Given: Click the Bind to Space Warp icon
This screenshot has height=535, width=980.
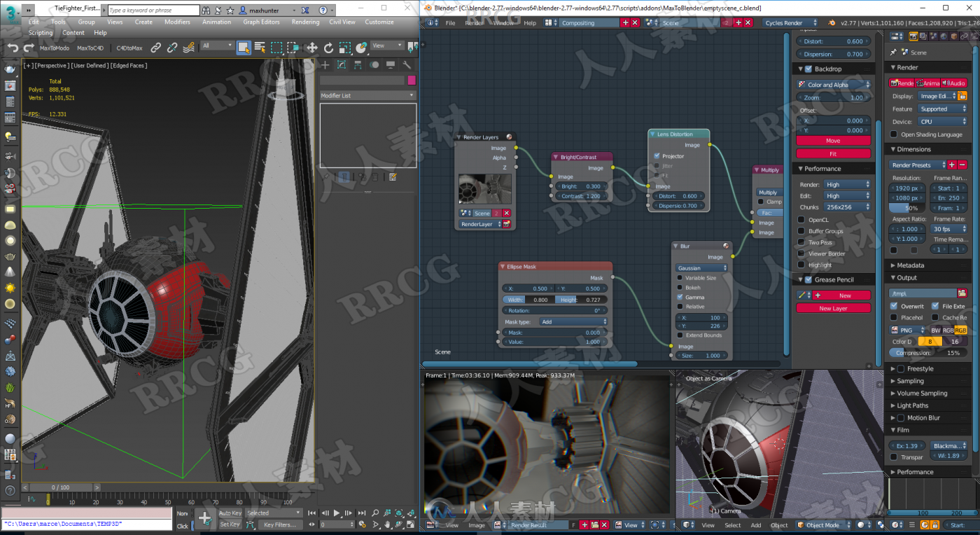Looking at the screenshot, I should click(189, 48).
